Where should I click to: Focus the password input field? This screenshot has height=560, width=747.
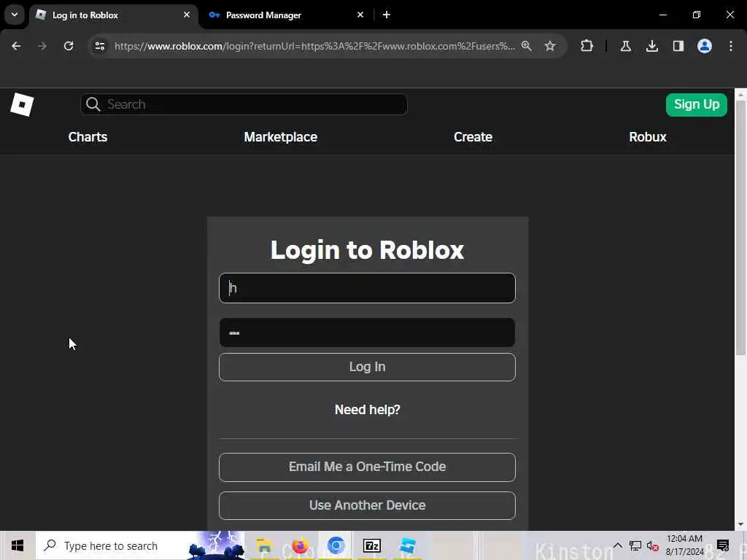pyautogui.click(x=367, y=332)
